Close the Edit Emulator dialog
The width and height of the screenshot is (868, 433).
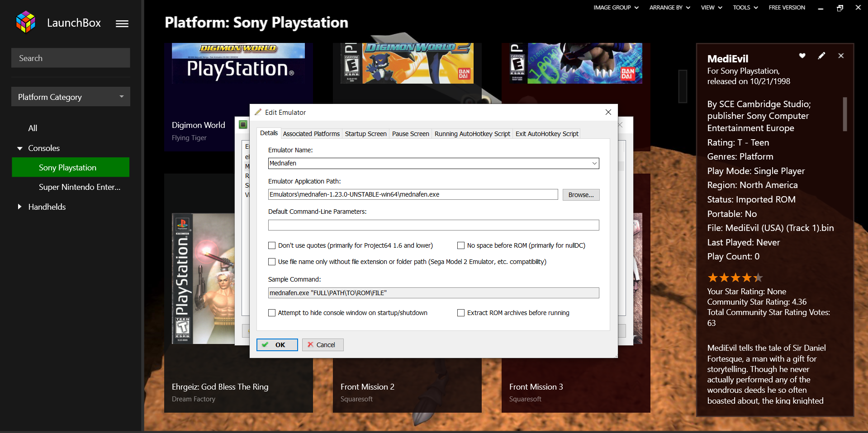(x=608, y=112)
